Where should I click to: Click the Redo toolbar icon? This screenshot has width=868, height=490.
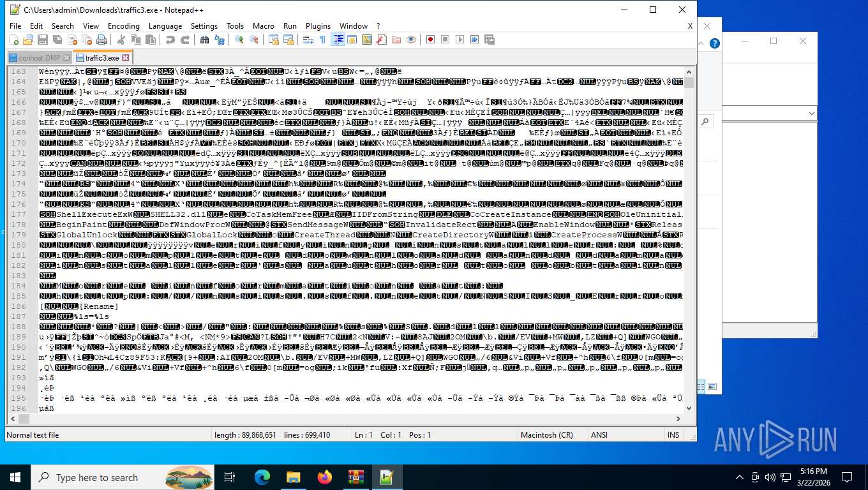click(185, 40)
